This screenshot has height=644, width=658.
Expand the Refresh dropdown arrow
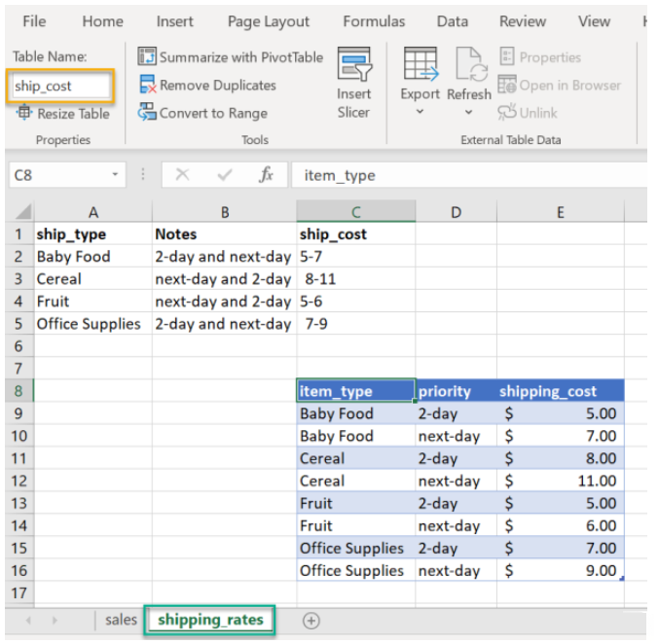(x=469, y=112)
